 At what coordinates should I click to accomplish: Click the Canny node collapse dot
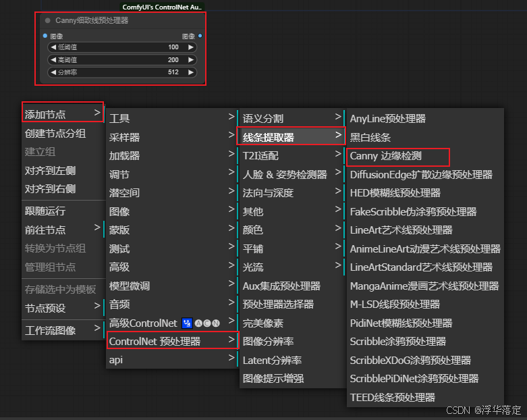48,20
